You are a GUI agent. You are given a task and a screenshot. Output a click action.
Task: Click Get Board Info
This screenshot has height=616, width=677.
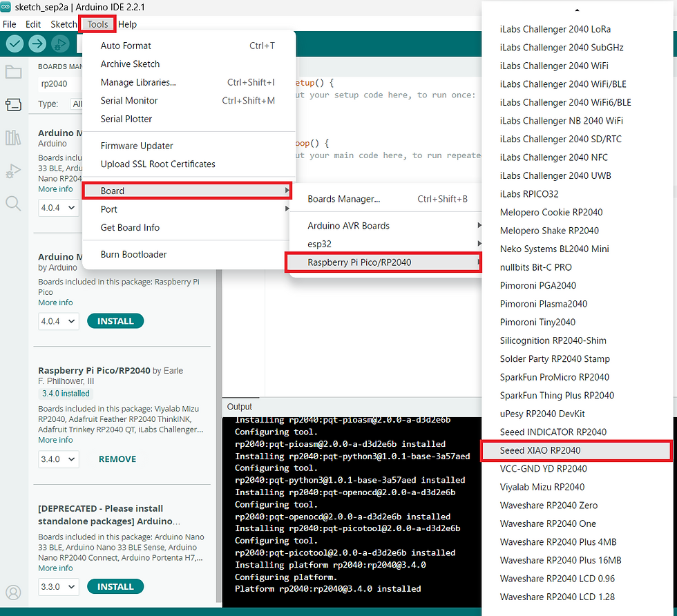(x=187, y=227)
